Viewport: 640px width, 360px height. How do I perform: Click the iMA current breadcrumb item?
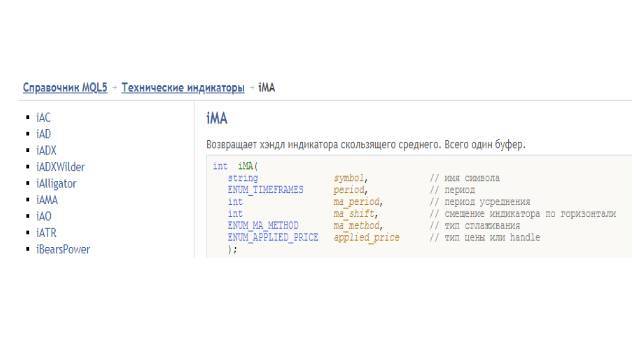(267, 88)
